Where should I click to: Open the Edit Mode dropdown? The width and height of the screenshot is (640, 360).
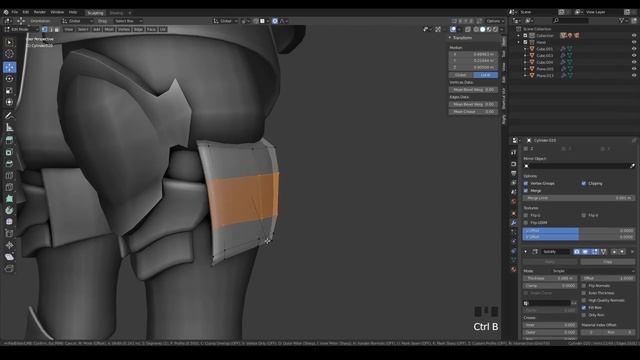click(21, 29)
